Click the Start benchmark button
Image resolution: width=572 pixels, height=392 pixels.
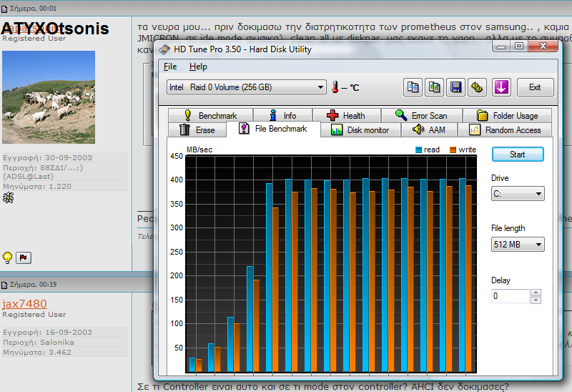point(518,155)
